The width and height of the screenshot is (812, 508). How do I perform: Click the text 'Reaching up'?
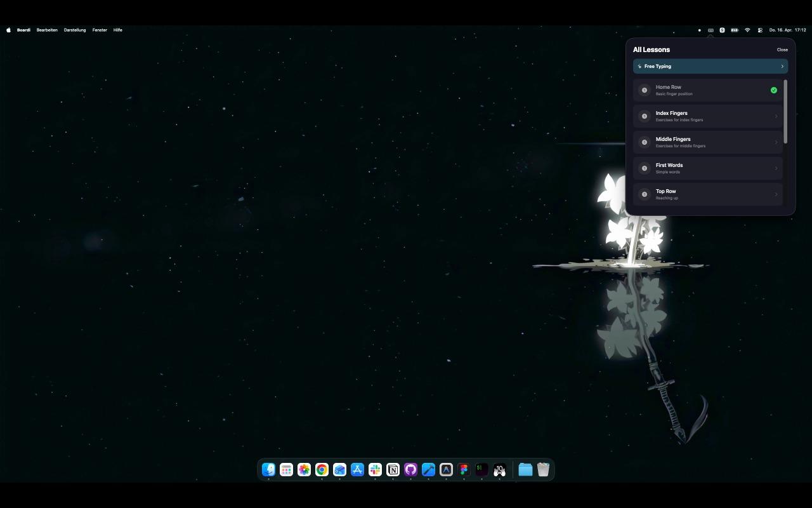point(667,198)
